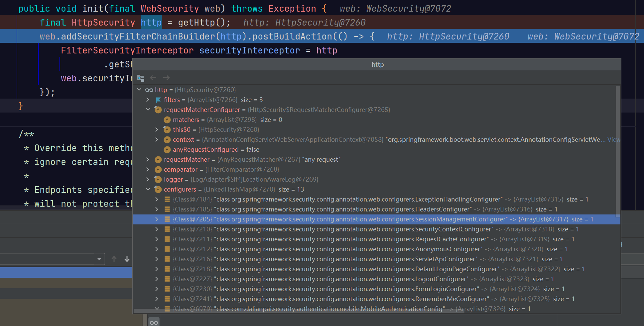Expand the logger node
The width and height of the screenshot is (644, 326).
pos(148,179)
